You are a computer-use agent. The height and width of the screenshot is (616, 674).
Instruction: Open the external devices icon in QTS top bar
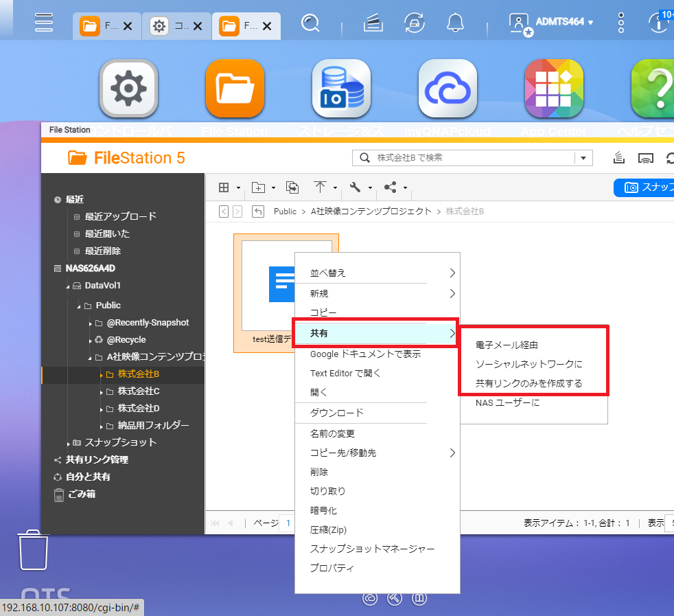[415, 23]
